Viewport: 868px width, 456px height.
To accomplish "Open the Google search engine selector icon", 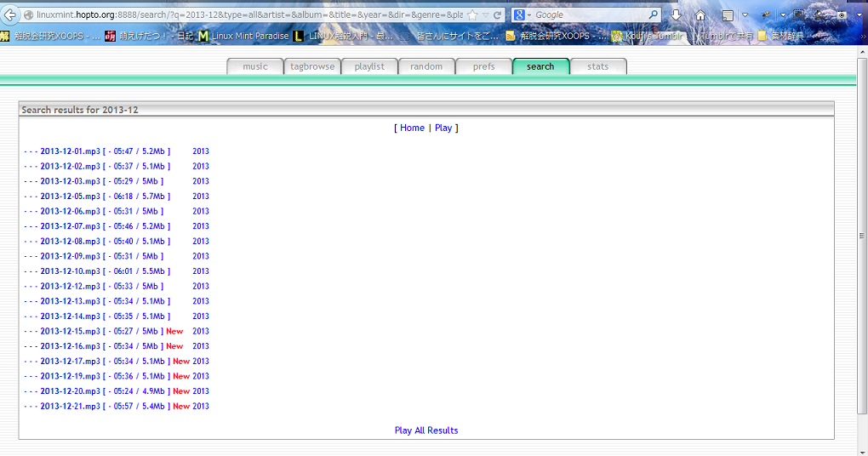I will (519, 15).
